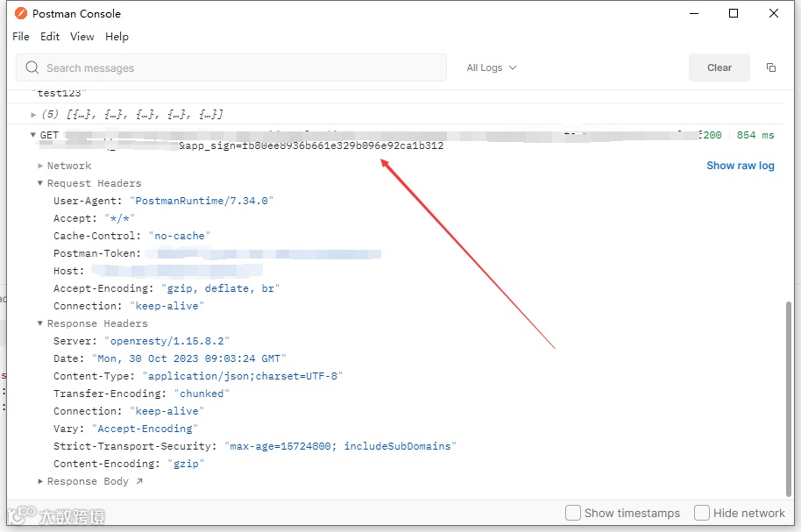The width and height of the screenshot is (801, 532).
Task: Click the vertical scrollbar thumb
Action: [x=790, y=399]
